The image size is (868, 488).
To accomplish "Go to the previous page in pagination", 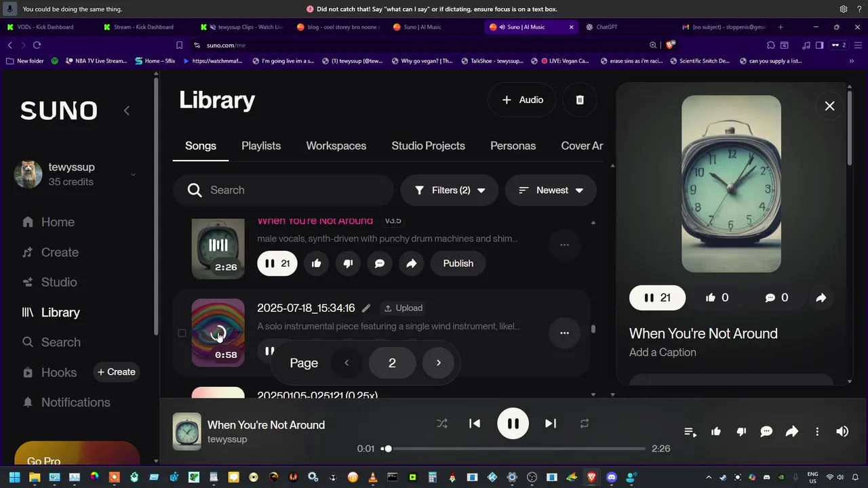I will (x=347, y=363).
